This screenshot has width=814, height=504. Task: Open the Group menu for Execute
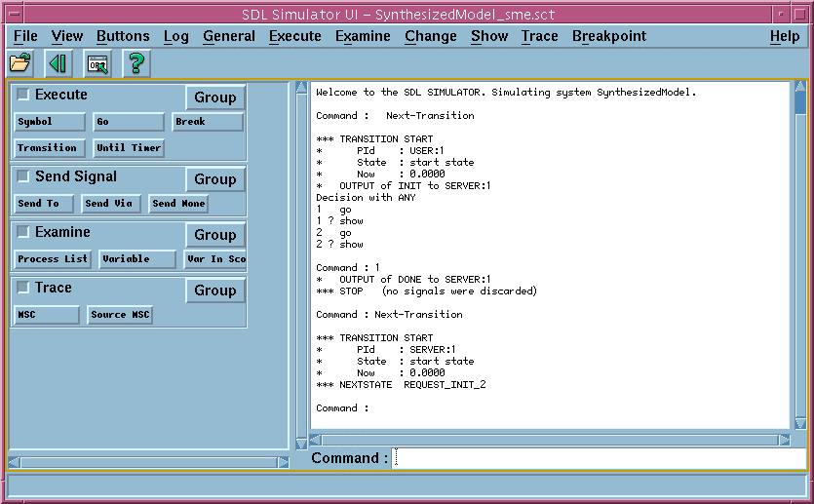point(214,97)
